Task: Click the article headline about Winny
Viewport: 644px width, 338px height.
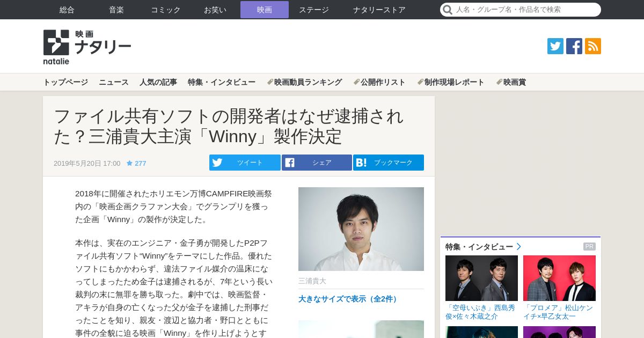Action: coord(229,126)
